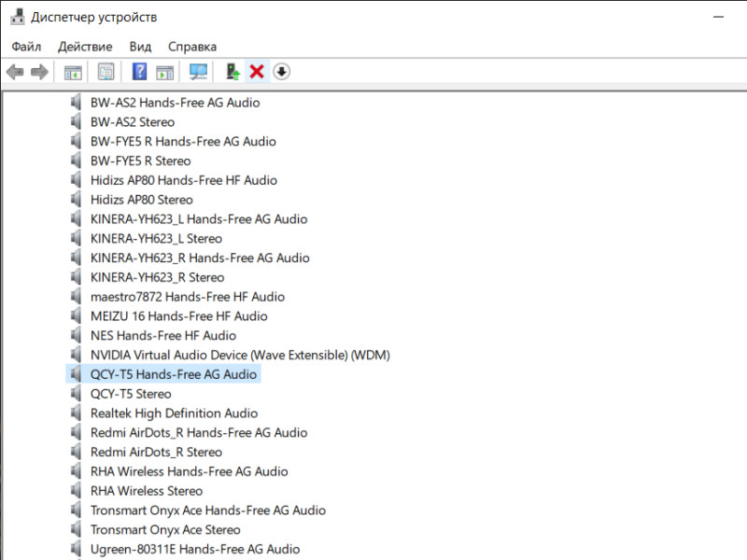Click speaker icon beside RHA Wireless Stereo
Screen dimensions: 747x560
pyautogui.click(x=76, y=491)
